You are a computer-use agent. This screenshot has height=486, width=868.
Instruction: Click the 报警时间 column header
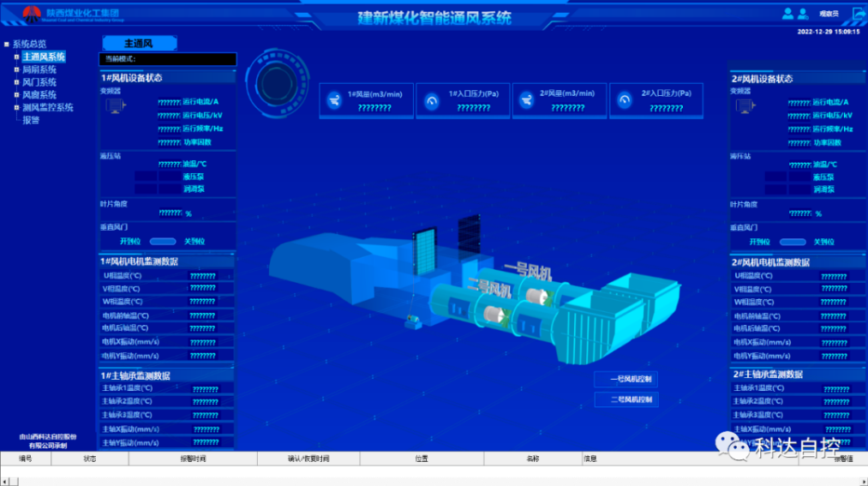192,459
